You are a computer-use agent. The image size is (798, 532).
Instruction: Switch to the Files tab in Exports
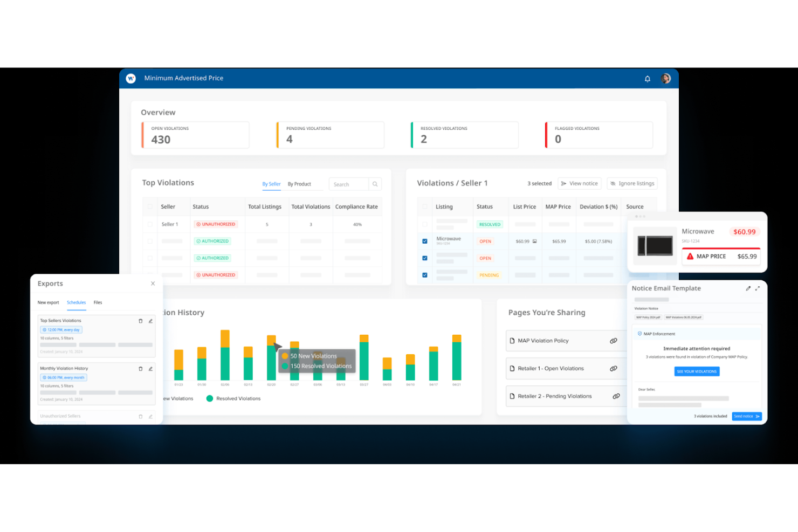pos(98,302)
